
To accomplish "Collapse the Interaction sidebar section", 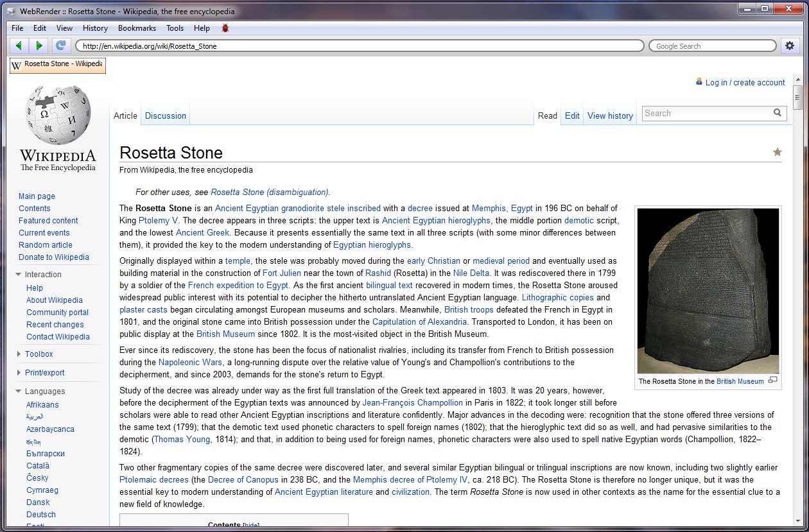I will 19,275.
